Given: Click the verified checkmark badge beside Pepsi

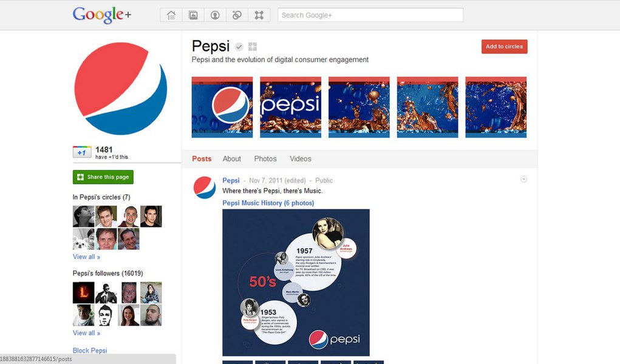Looking at the screenshot, I should (x=239, y=47).
